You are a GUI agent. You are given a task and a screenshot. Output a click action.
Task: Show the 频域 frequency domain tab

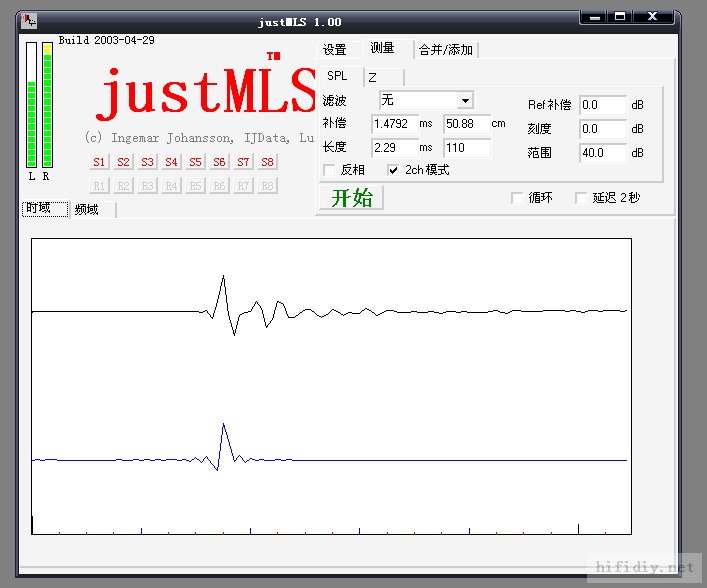point(87,209)
